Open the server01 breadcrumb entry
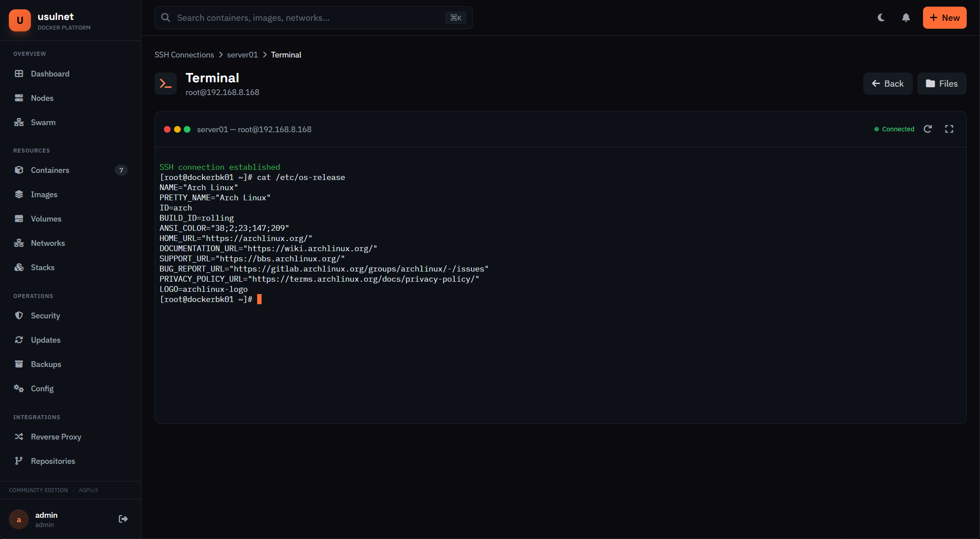This screenshot has height=539, width=980. 242,54
